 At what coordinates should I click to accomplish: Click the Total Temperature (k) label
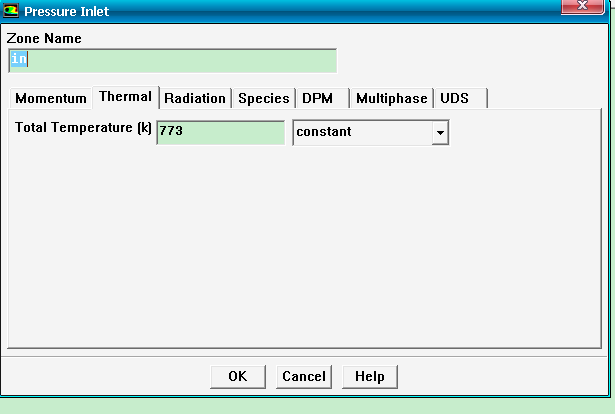(83, 129)
